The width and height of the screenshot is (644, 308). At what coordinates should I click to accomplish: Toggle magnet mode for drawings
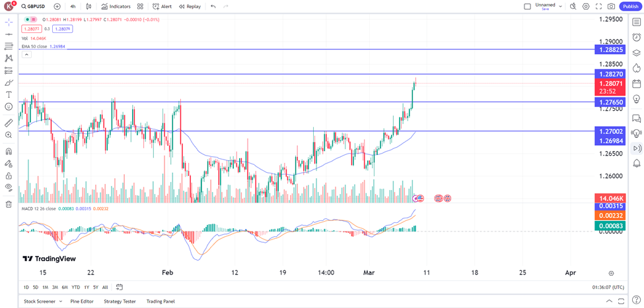(x=9, y=151)
